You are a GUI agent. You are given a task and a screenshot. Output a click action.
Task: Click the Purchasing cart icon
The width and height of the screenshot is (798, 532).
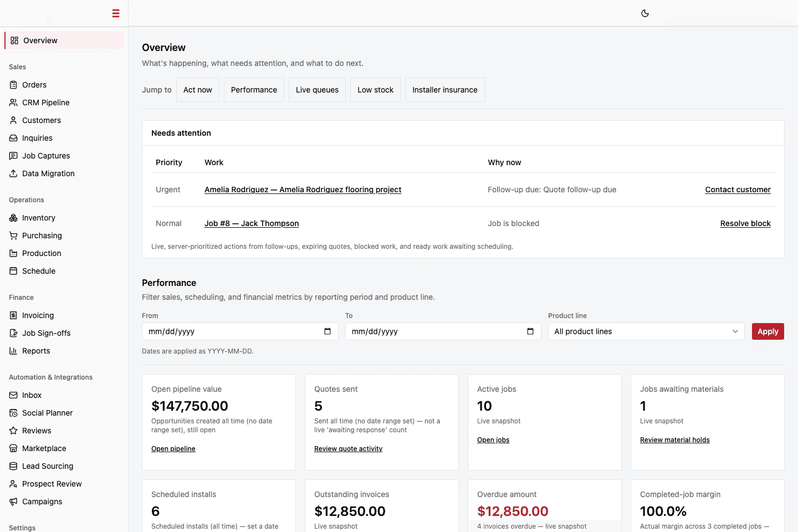13,236
